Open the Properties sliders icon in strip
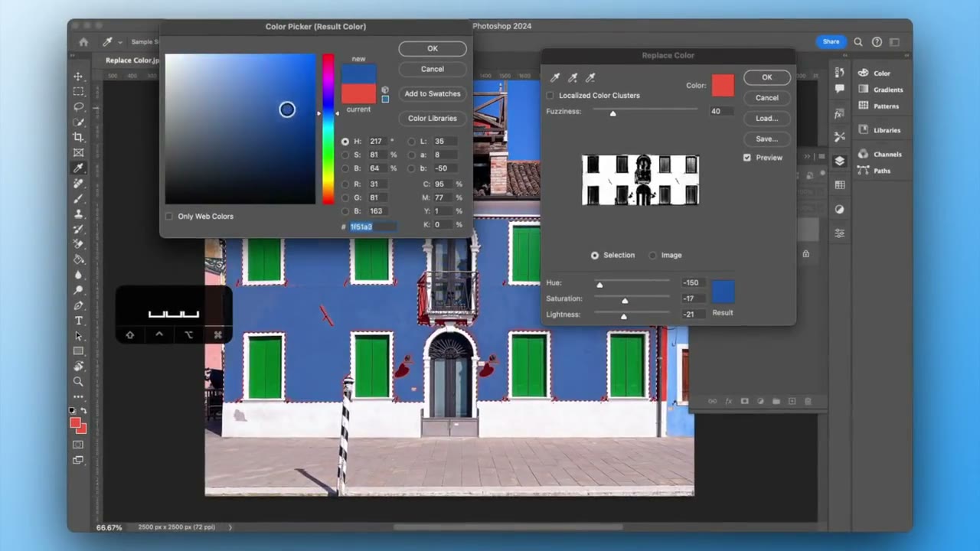Image resolution: width=980 pixels, height=551 pixels. click(x=840, y=233)
